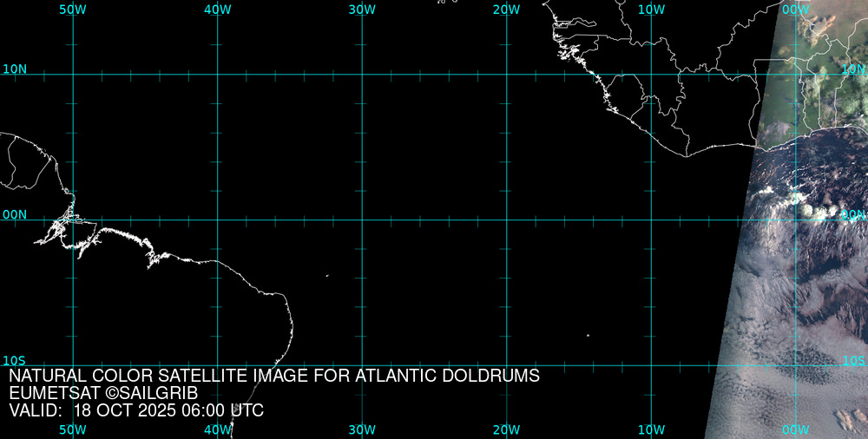
Task: Click the bright white cloud cluster on equator
Action: point(822,211)
